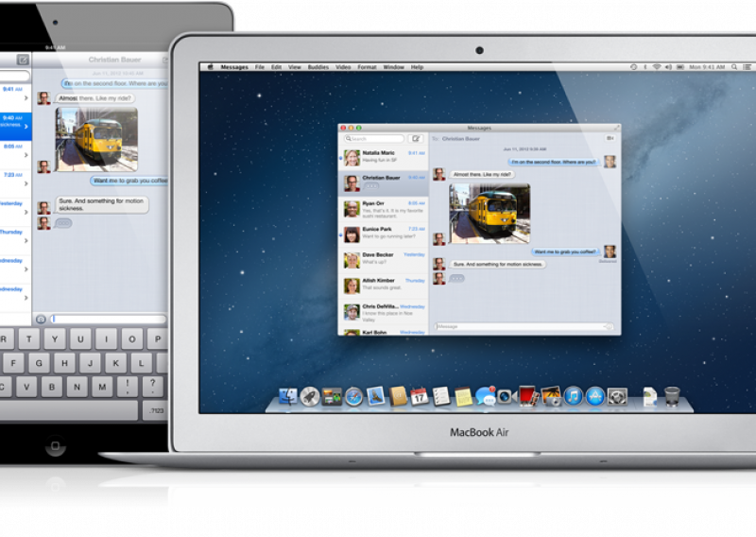Tap chevron on iPad 9:41 AM row

(26, 98)
